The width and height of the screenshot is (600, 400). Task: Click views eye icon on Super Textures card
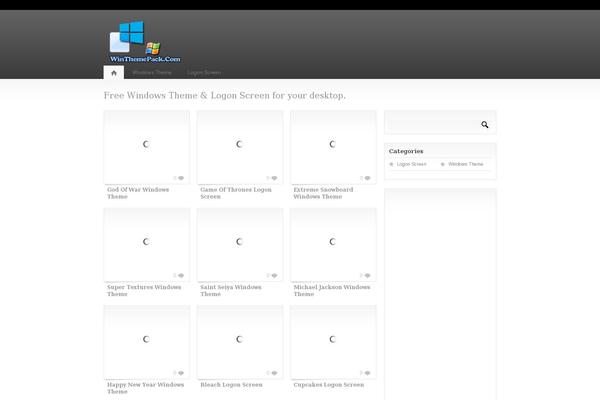(x=181, y=276)
